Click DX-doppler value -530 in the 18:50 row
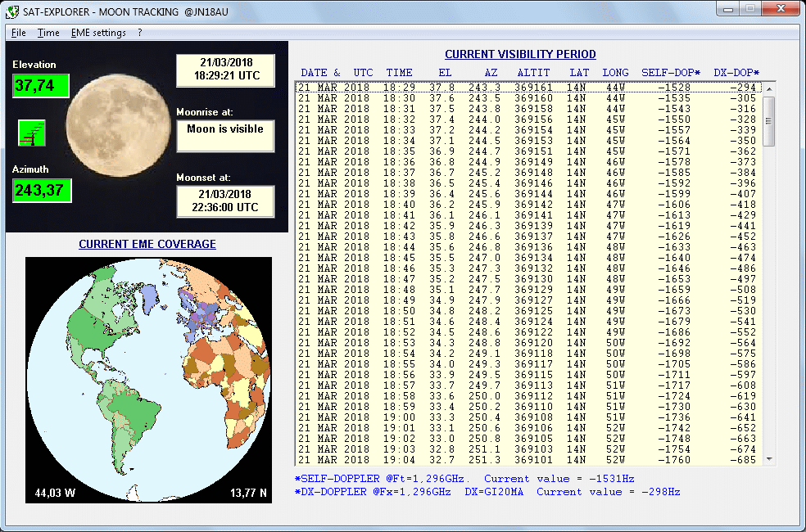This screenshot has height=532, width=806. (743, 311)
